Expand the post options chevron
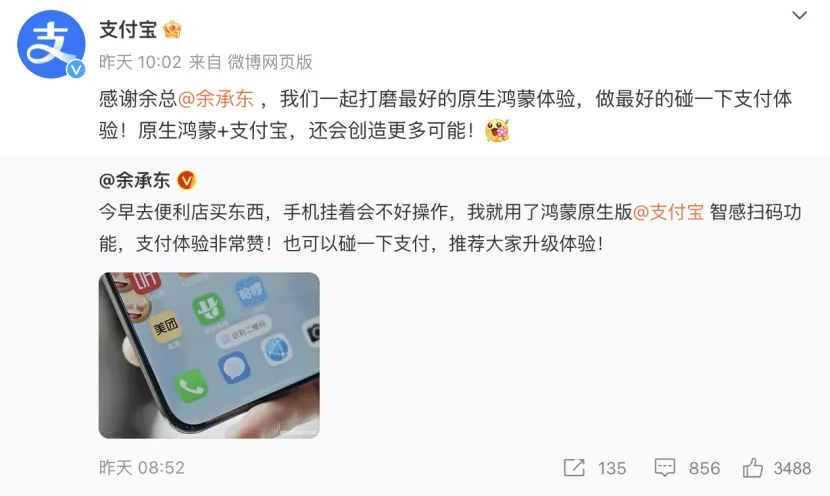Screen dimensions: 830x496 tap(799, 15)
